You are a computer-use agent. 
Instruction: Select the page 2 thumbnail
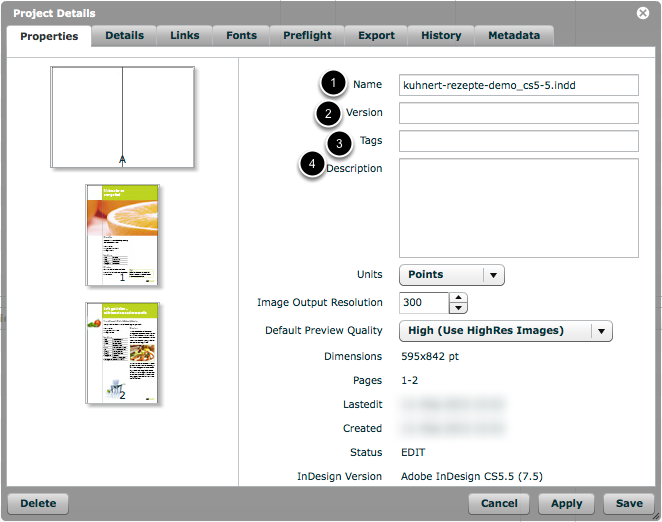pos(122,353)
